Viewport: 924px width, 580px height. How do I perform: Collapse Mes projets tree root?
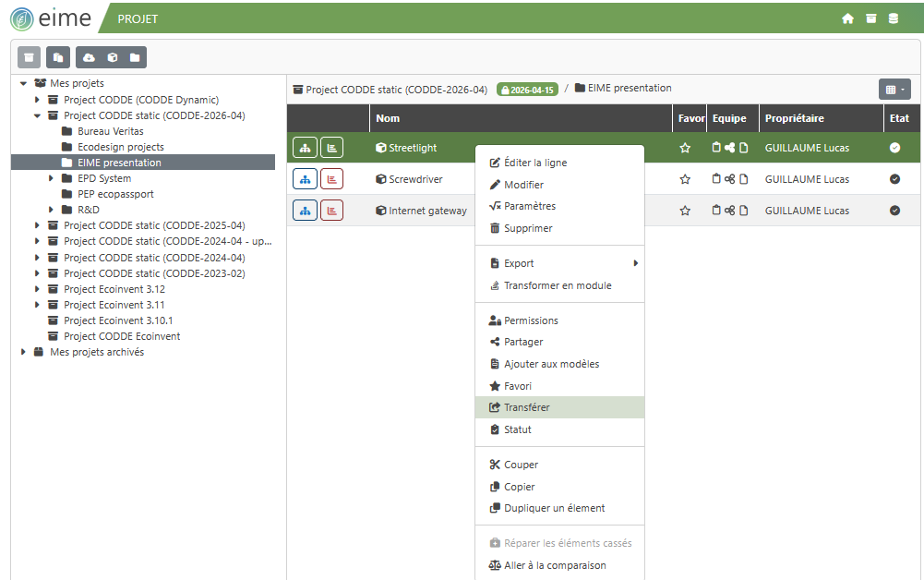tap(24, 83)
